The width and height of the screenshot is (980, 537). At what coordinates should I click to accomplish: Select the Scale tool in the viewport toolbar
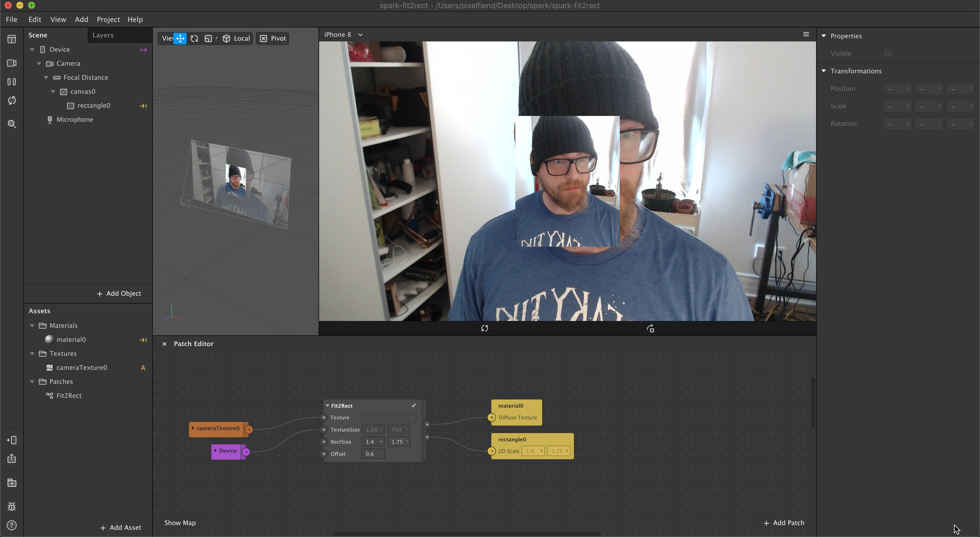[x=209, y=38]
